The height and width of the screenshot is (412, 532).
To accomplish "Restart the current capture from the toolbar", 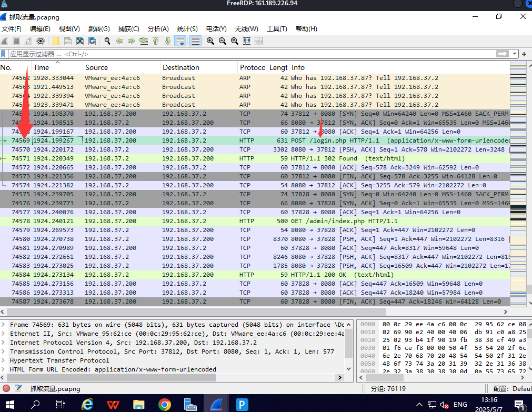I will pos(28,41).
